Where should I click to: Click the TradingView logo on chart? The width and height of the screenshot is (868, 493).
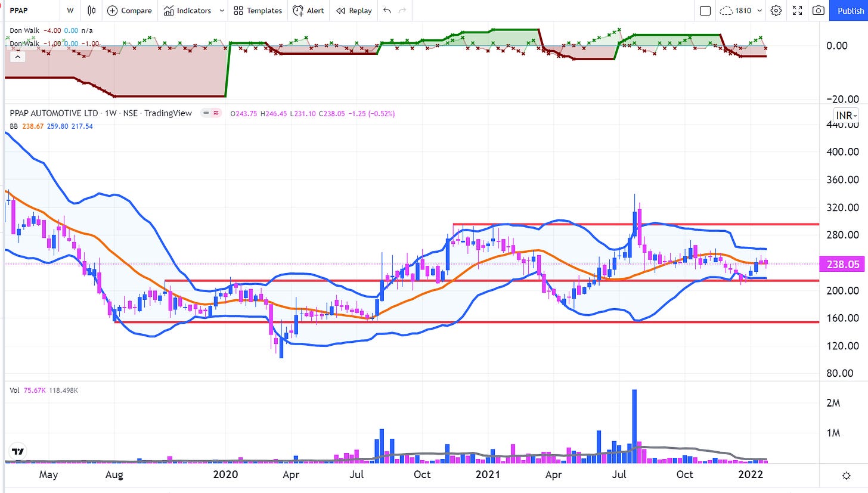pos(17,451)
